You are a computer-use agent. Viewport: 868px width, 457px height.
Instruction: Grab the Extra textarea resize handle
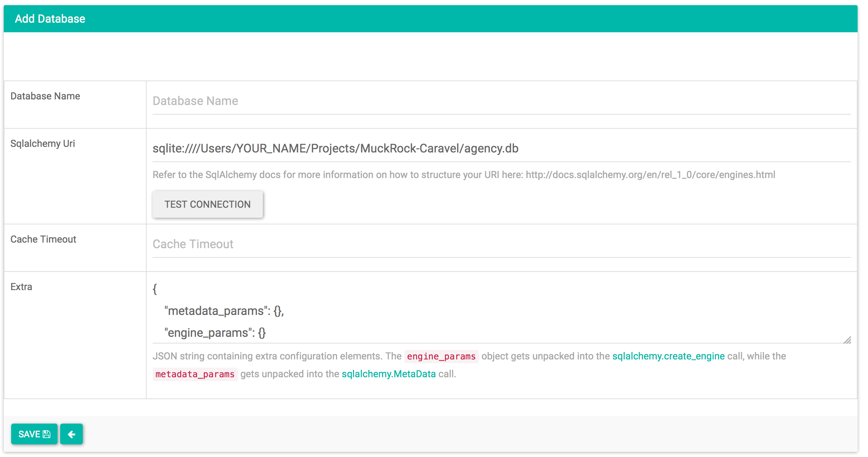click(847, 340)
